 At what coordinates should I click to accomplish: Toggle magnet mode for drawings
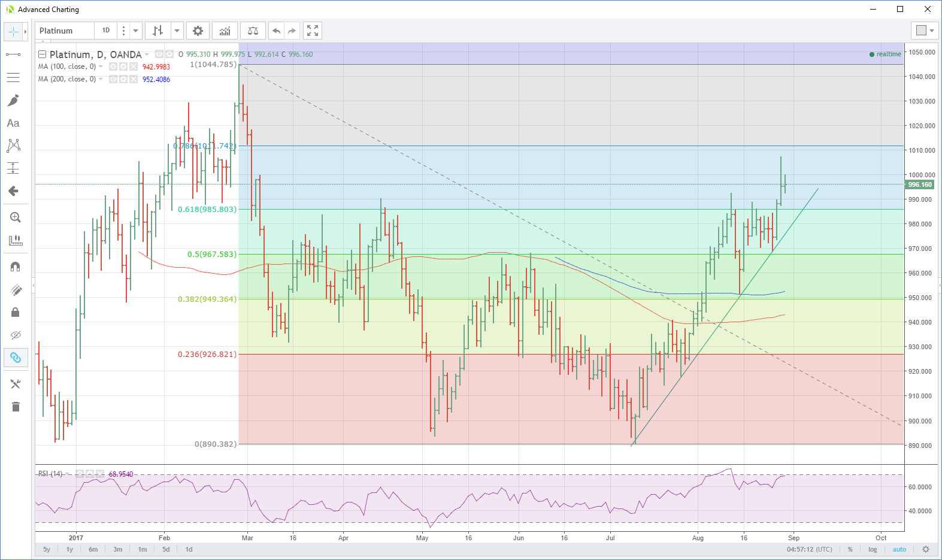(x=16, y=267)
